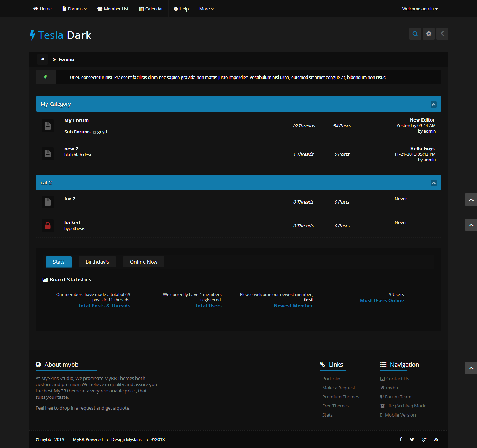Open the Facebook icon in footer

click(401, 439)
